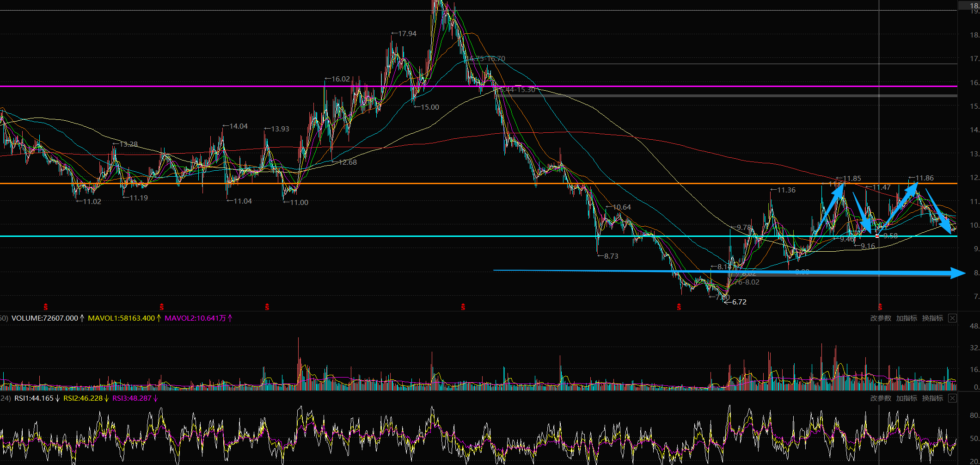
Task: Click the rightmost red S marker
Action: coord(880,307)
